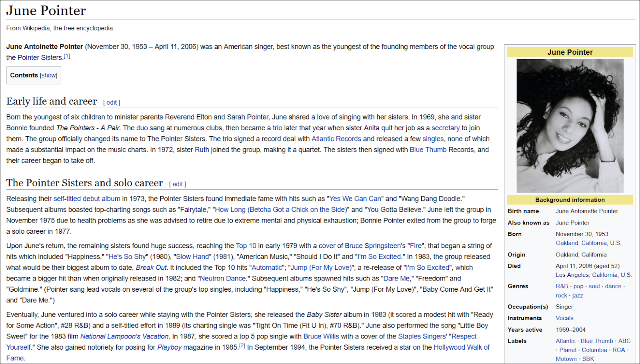Select the June Pointer page heading

(x=46, y=11)
